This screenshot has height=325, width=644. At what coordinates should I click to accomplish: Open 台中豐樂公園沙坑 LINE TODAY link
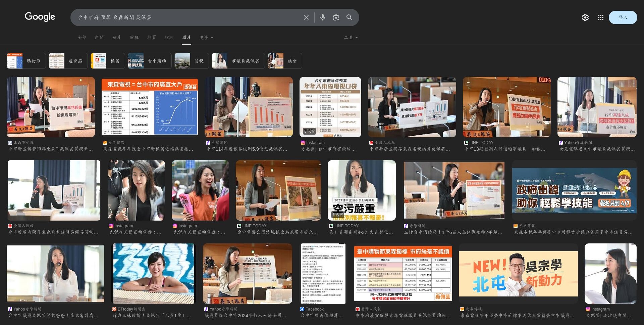click(x=277, y=232)
